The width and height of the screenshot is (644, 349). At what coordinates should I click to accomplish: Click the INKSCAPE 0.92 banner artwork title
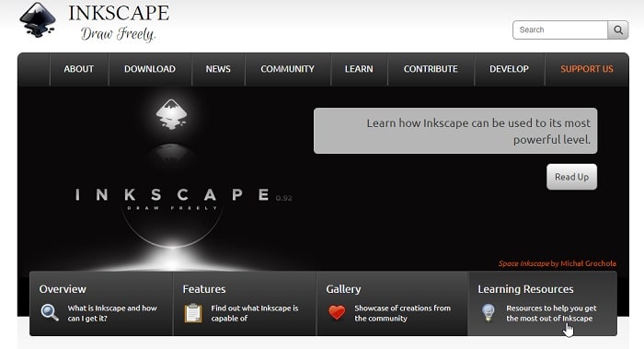pos(183,195)
